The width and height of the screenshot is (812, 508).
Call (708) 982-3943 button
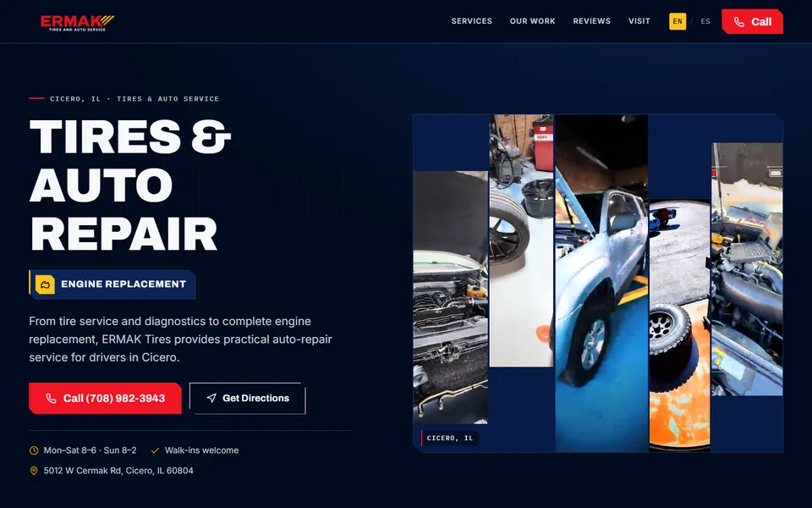click(105, 398)
